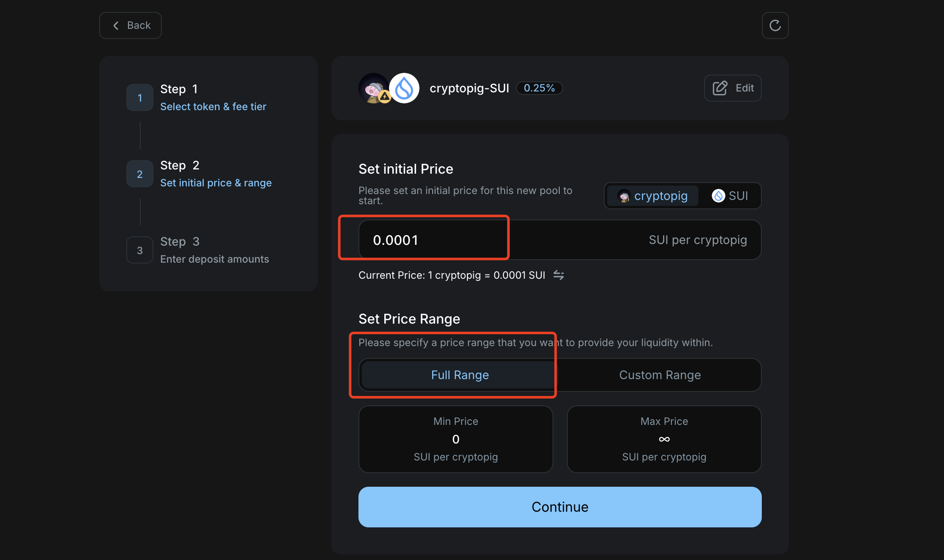Select cryptopig as price base token
The height and width of the screenshot is (560, 944).
coord(652,196)
